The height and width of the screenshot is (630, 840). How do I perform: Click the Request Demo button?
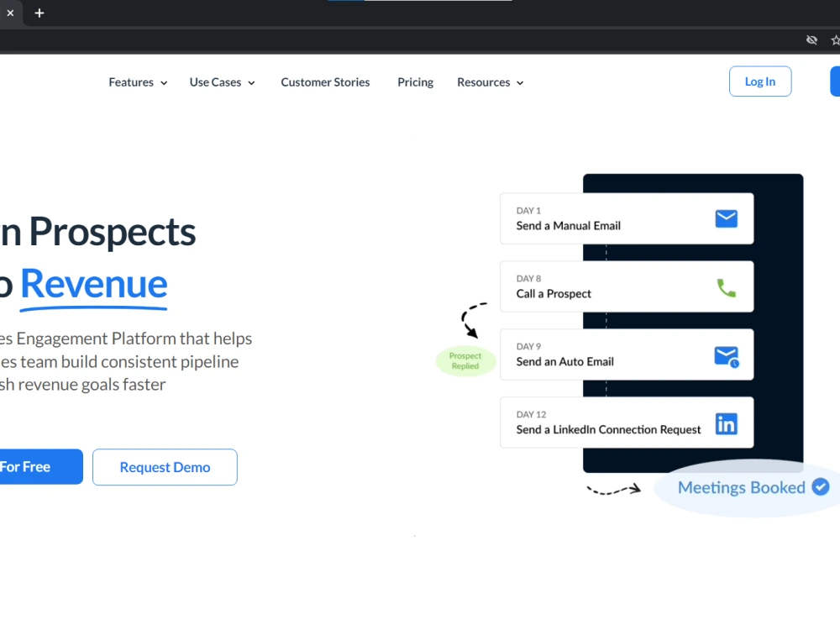pos(165,467)
